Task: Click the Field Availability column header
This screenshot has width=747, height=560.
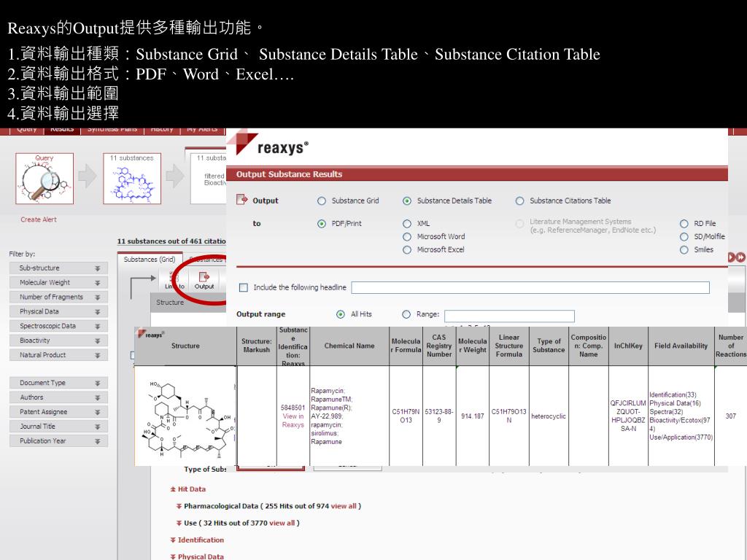Action: point(681,346)
